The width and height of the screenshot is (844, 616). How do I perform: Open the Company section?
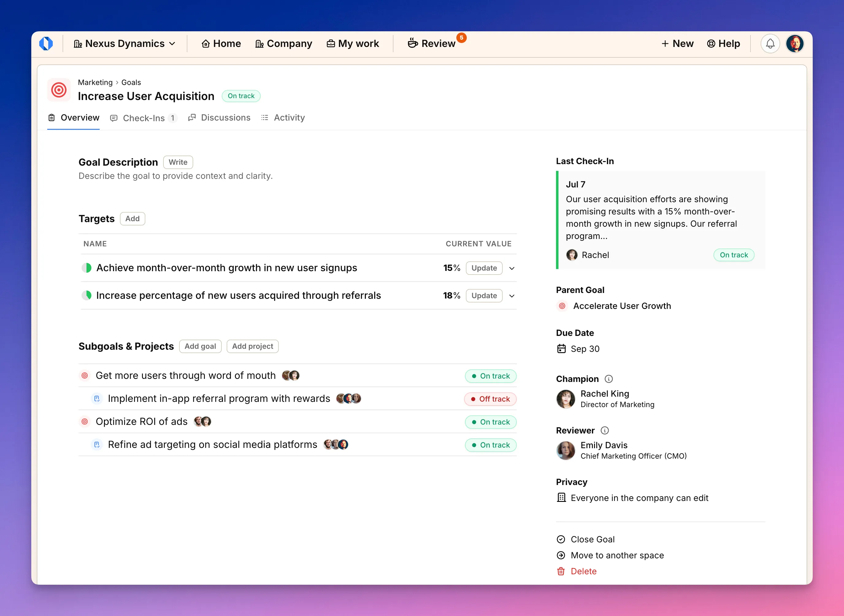(284, 43)
